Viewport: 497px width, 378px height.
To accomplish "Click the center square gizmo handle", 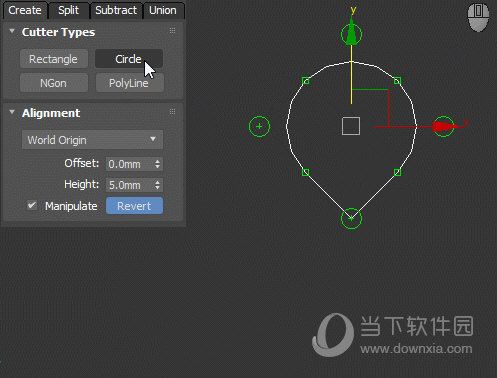I will click(x=351, y=126).
